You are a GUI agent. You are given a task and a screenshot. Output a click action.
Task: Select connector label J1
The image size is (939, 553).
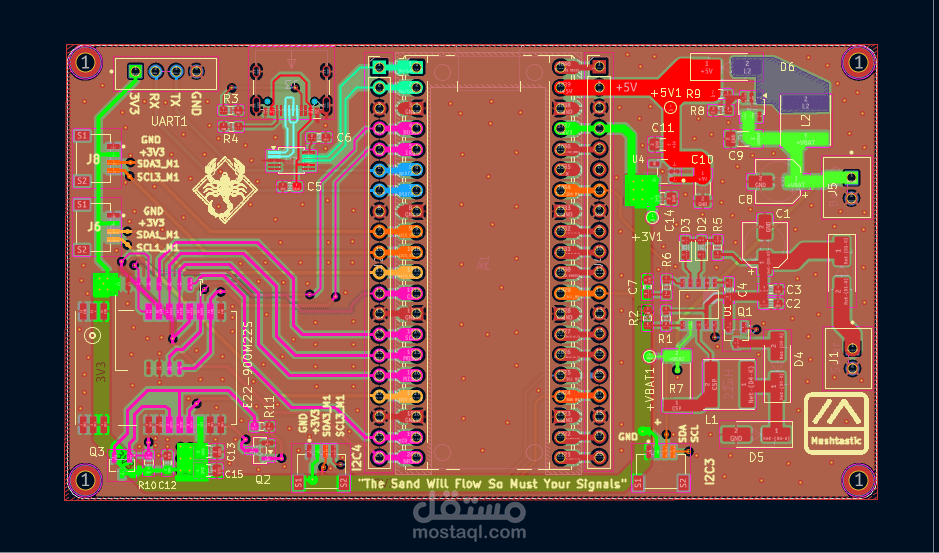pyautogui.click(x=834, y=358)
